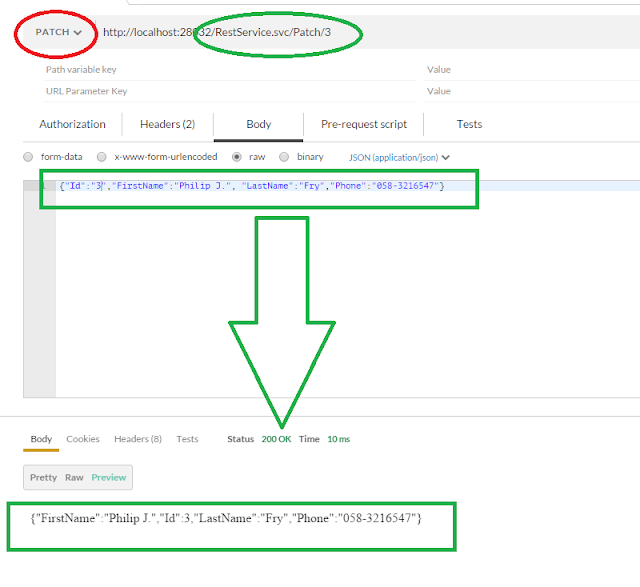Select the x-www-form-urlencoded radio button
The image size is (640, 587).
[x=102, y=157]
